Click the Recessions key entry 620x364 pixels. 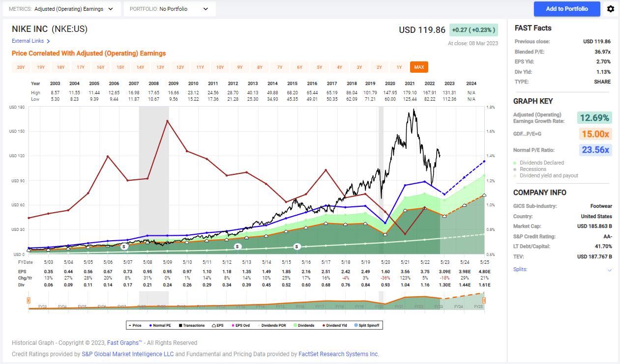pyautogui.click(x=533, y=169)
